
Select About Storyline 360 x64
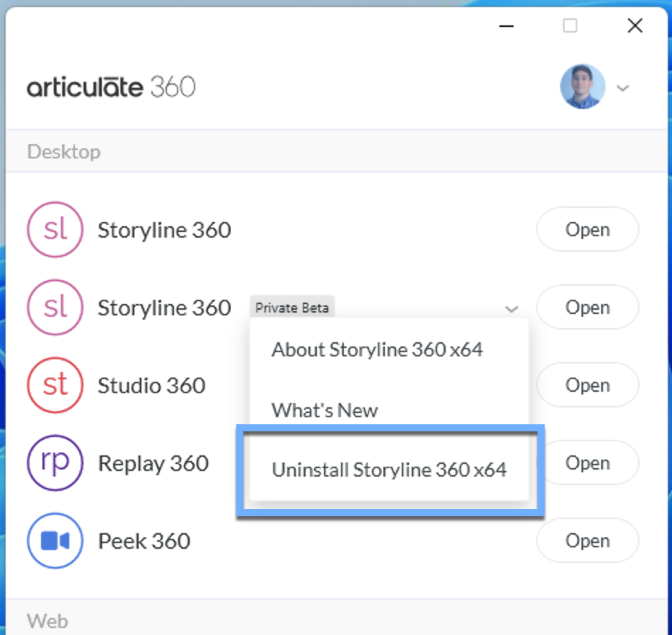(377, 349)
